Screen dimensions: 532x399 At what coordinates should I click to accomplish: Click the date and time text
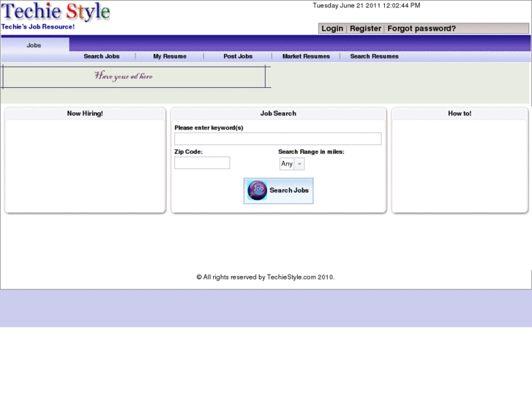(x=367, y=5)
